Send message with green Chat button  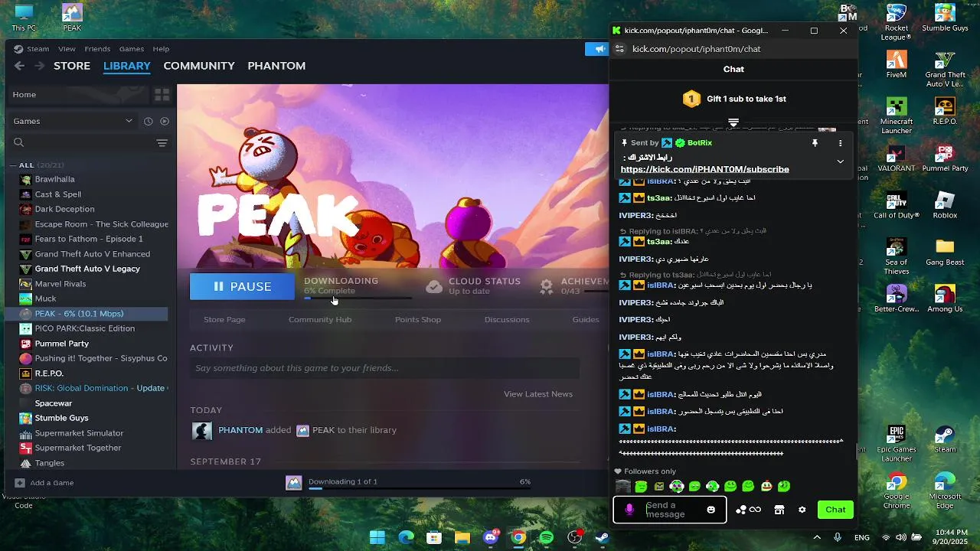coord(835,510)
